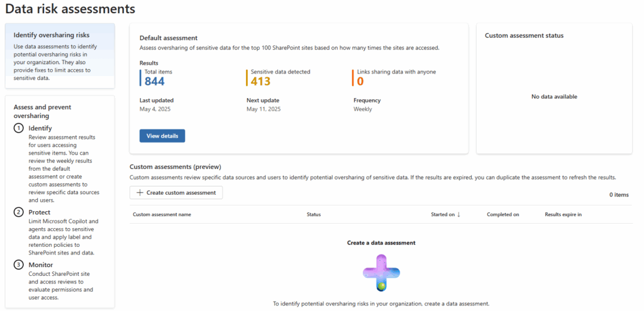644x311 pixels.
Task: Sort by Custom assessment name column
Action: coord(162,215)
